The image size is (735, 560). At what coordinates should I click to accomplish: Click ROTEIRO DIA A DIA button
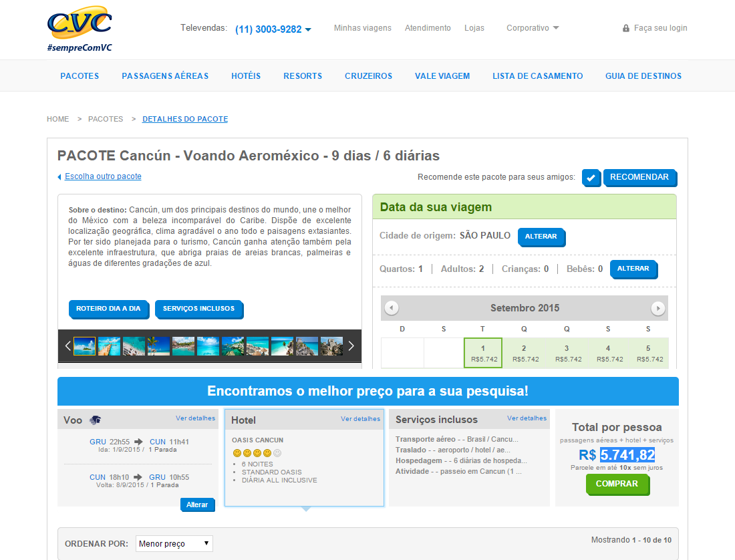(x=108, y=309)
